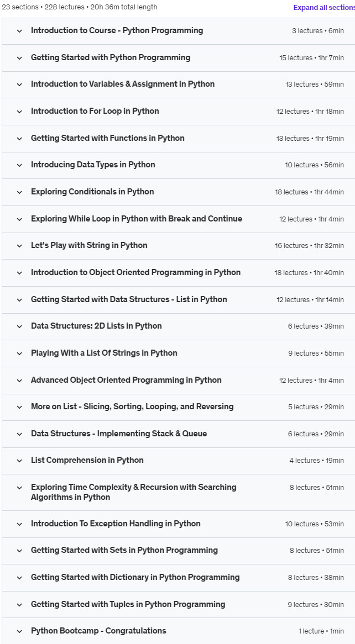Click the Expand all sections link
The image size is (355, 644).
point(324,7)
